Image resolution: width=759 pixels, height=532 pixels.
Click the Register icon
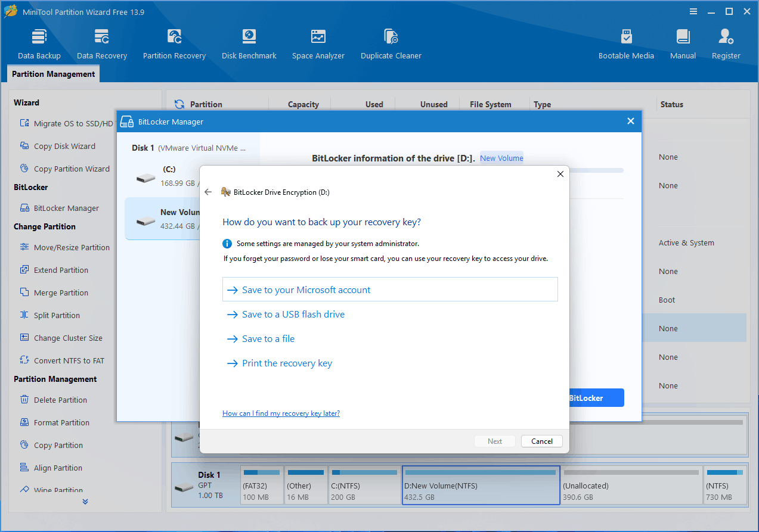pos(726,37)
